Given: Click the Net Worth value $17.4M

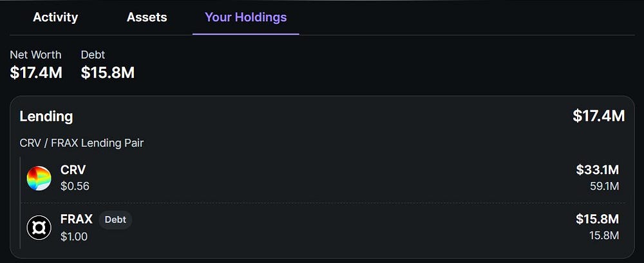Looking at the screenshot, I should [36, 73].
